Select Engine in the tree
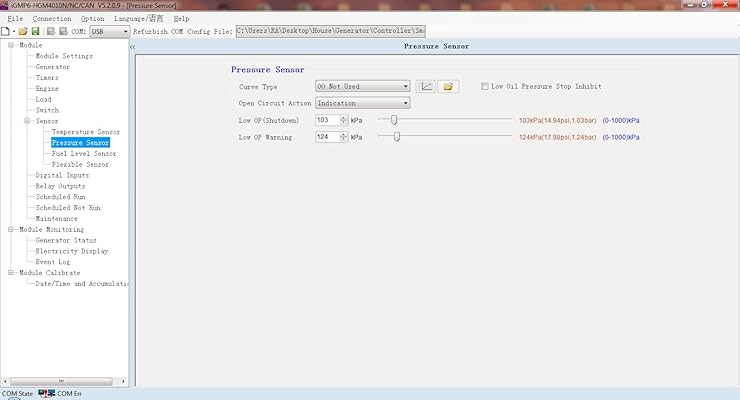The height and width of the screenshot is (400, 740). pos(47,89)
